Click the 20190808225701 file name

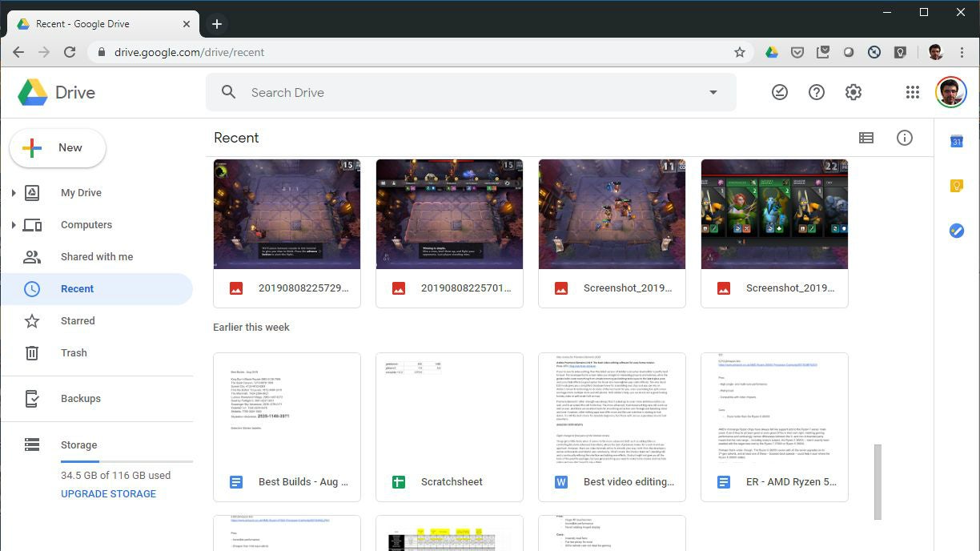pos(466,288)
